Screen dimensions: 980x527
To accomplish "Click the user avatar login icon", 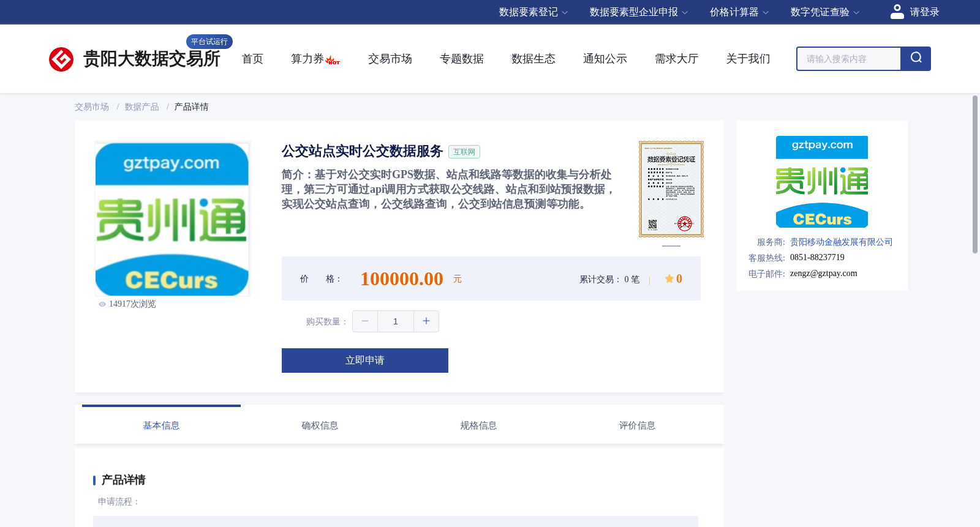I will (897, 12).
